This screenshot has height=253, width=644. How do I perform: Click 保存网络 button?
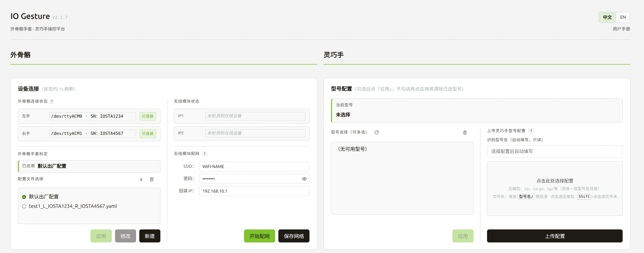pyautogui.click(x=294, y=236)
